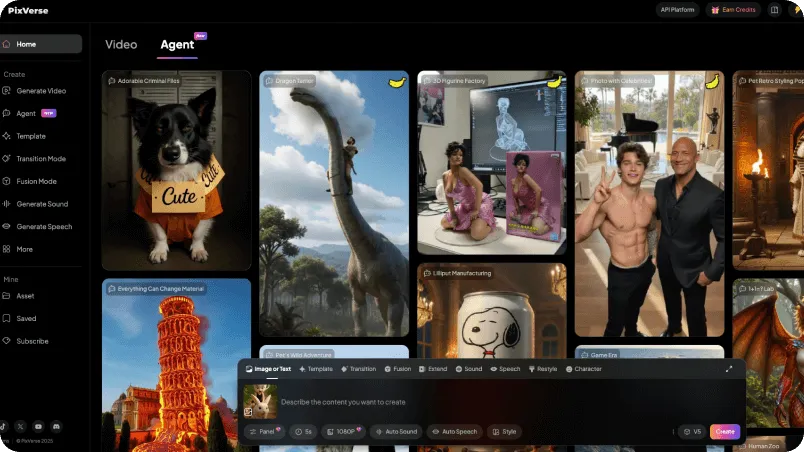Open Fusion Mode from the sidebar

(x=36, y=181)
